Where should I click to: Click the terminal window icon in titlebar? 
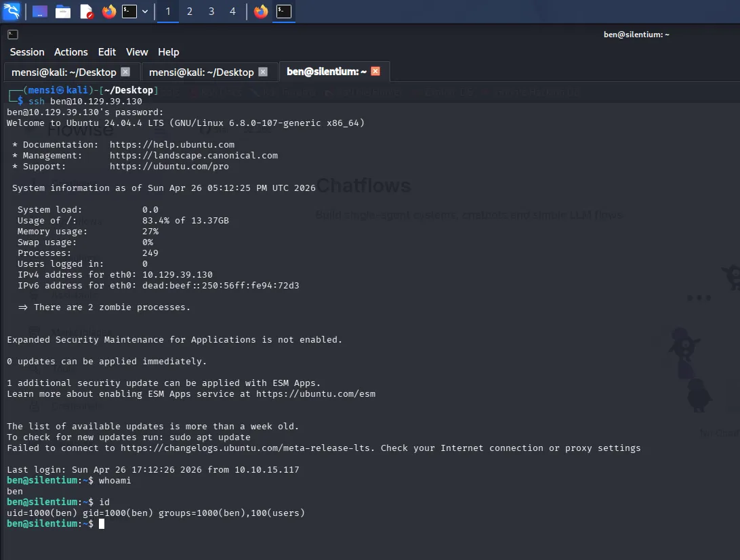click(13, 35)
